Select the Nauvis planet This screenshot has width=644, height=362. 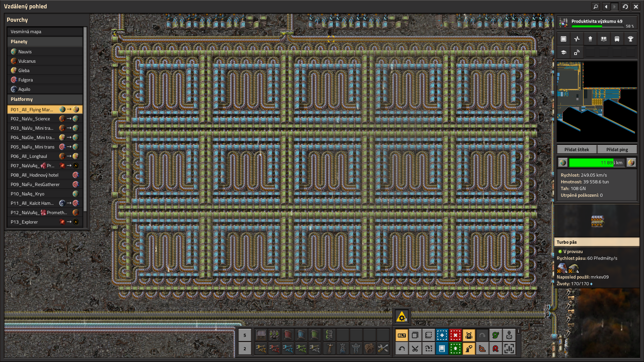tap(45, 52)
